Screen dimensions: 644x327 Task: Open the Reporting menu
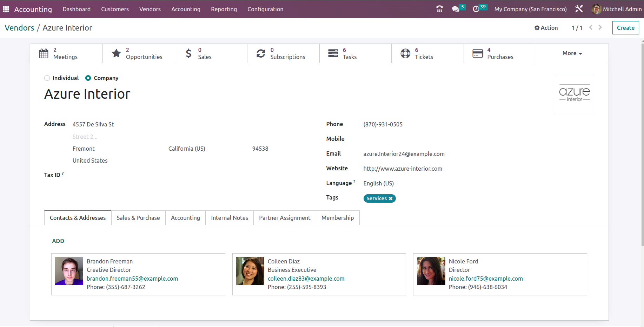(224, 9)
